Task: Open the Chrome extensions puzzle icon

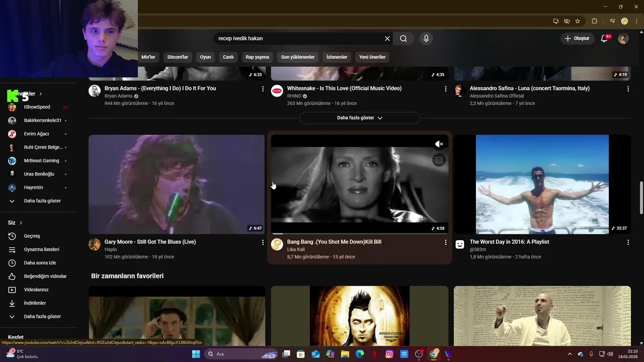Action: point(594,21)
